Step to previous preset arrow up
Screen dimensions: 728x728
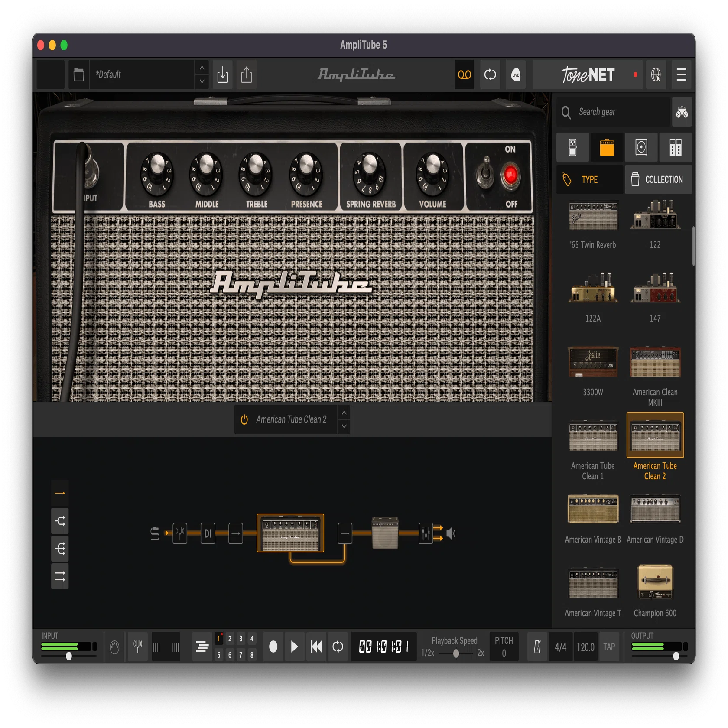click(202, 68)
